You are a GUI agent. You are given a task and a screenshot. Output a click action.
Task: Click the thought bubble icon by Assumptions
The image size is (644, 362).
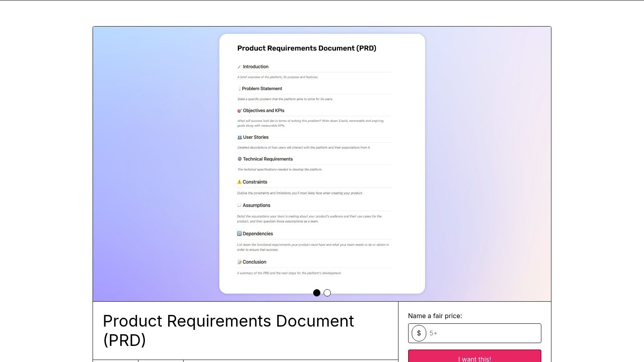[239, 205]
